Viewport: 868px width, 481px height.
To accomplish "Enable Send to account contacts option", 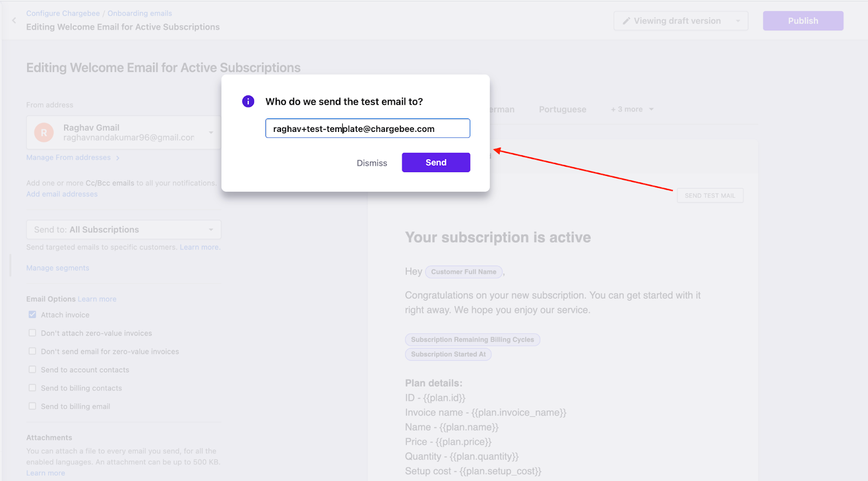I will pos(33,370).
